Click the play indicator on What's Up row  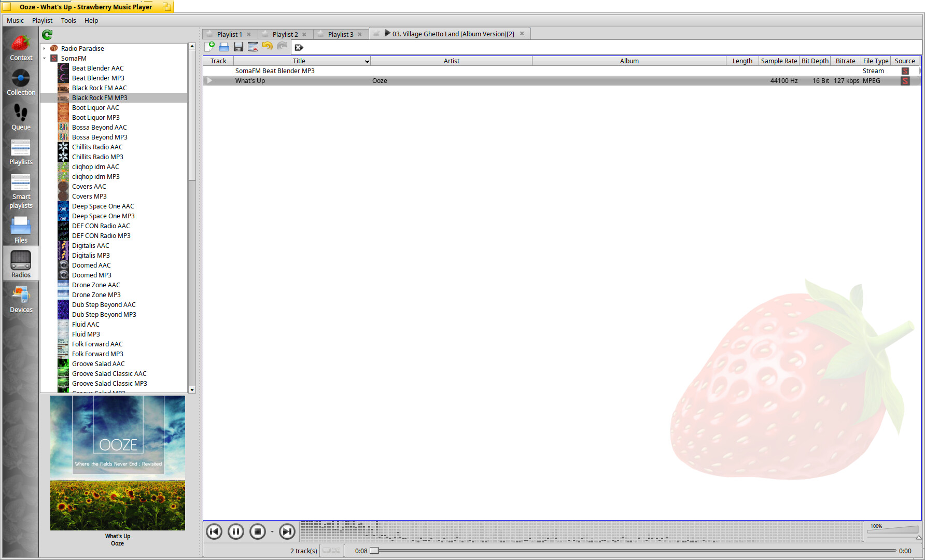[209, 81]
